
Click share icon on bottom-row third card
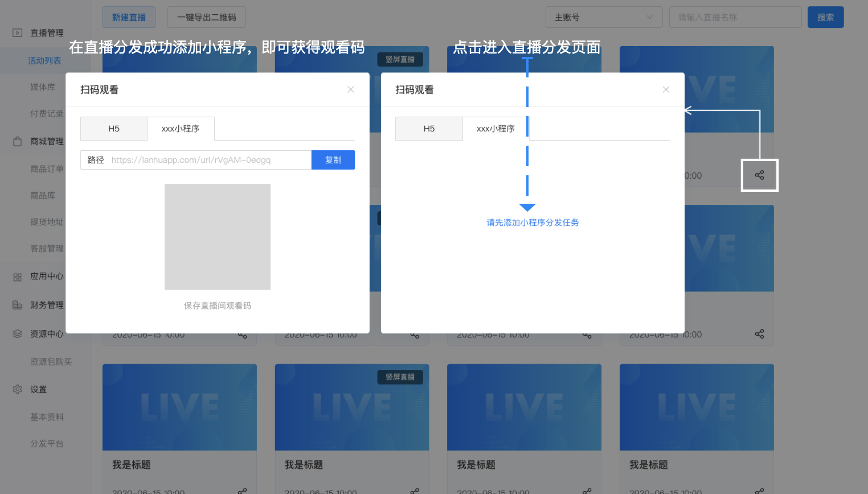point(587,491)
